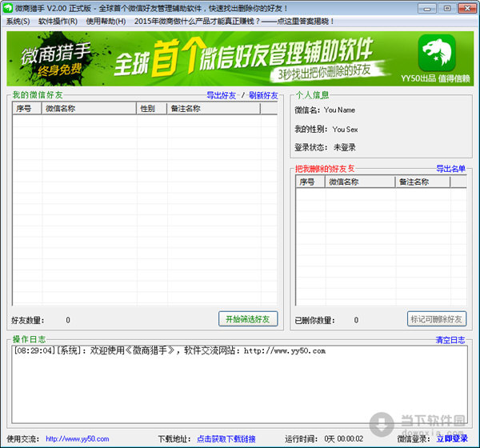
Task: Click 立即登录 to log in WeChat
Action: tap(452, 438)
